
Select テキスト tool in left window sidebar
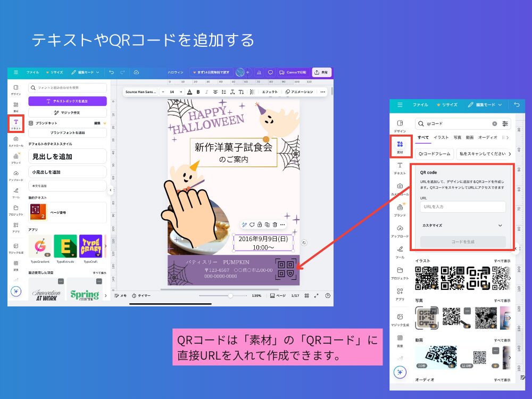point(16,124)
